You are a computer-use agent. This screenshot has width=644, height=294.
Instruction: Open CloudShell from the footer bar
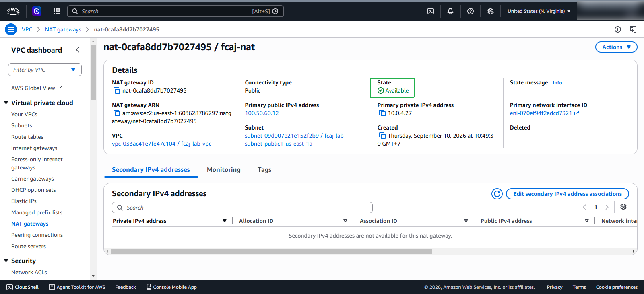tap(23, 287)
